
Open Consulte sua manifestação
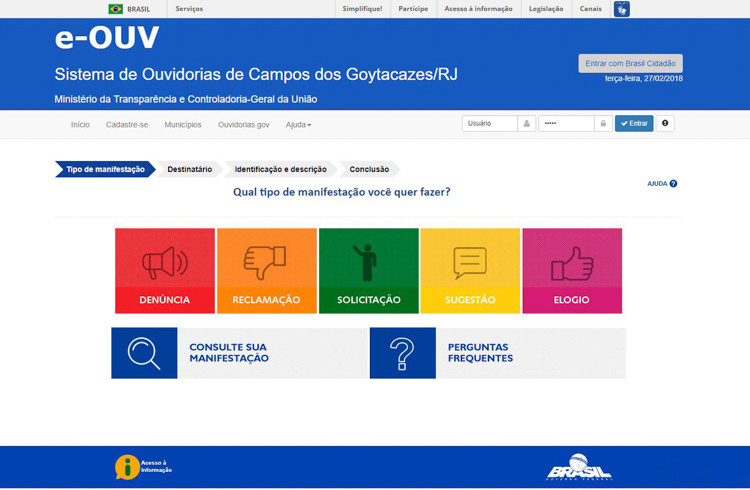[239, 353]
